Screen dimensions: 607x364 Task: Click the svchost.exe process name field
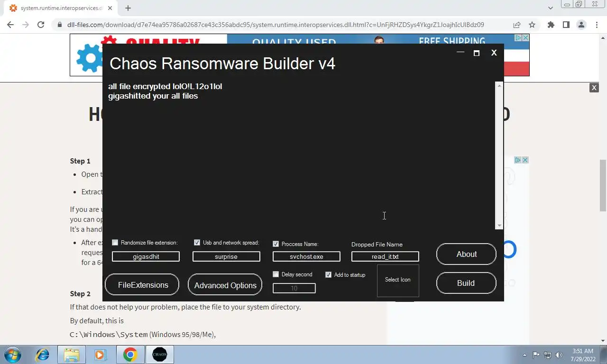pos(306,256)
